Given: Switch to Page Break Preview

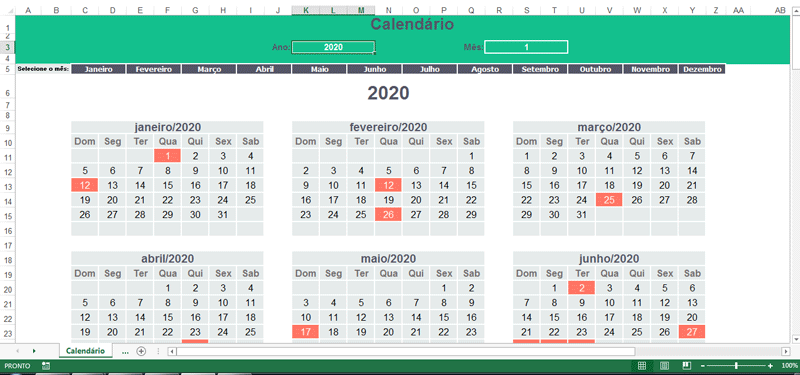Looking at the screenshot, I should coord(687,365).
